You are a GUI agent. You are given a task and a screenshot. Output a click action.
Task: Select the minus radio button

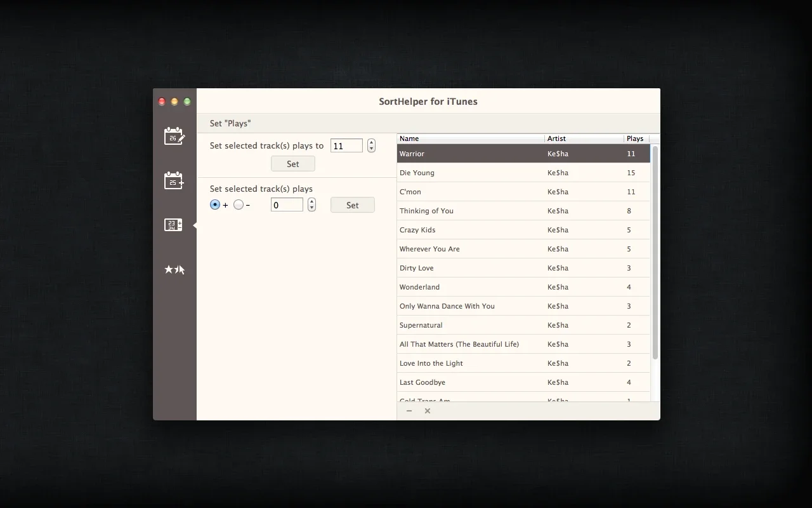pos(239,204)
